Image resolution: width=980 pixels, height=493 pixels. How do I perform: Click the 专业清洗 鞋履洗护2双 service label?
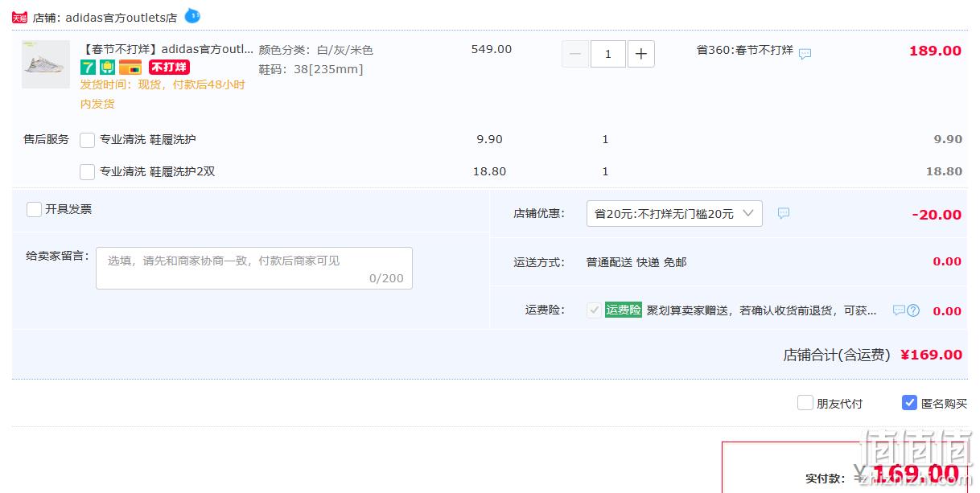(x=158, y=171)
